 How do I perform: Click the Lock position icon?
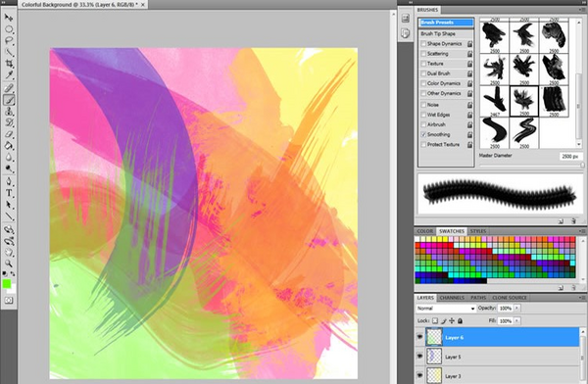click(x=452, y=321)
